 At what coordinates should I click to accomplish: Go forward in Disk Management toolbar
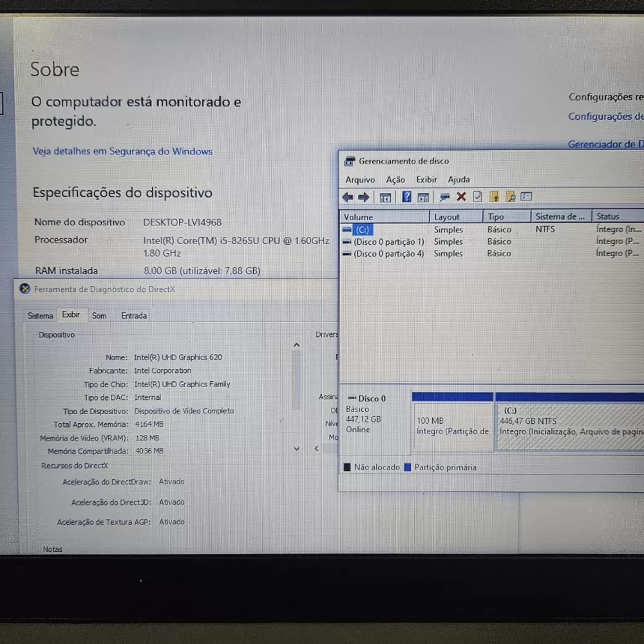point(363,198)
